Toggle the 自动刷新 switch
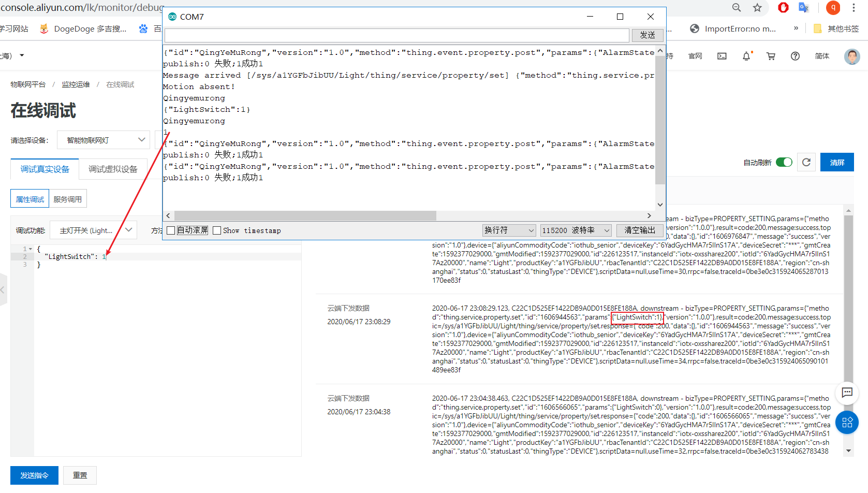Screen dimensions: 868x493 click(x=784, y=162)
